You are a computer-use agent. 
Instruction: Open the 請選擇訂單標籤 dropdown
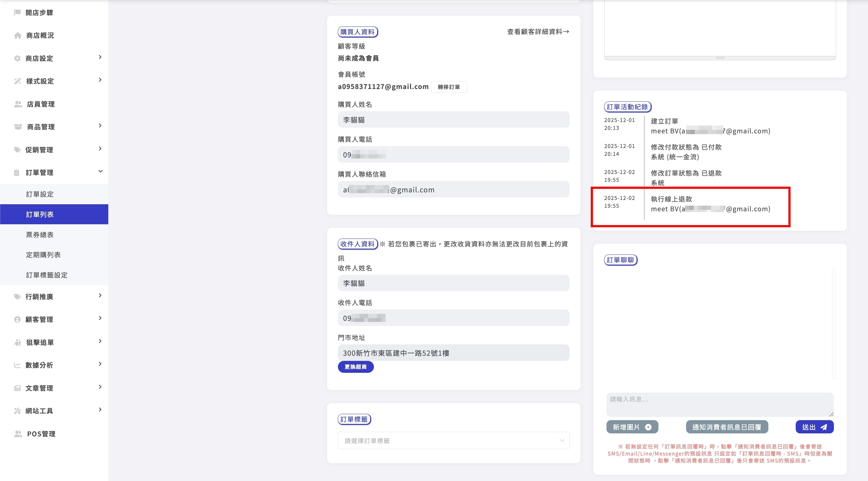coord(453,440)
